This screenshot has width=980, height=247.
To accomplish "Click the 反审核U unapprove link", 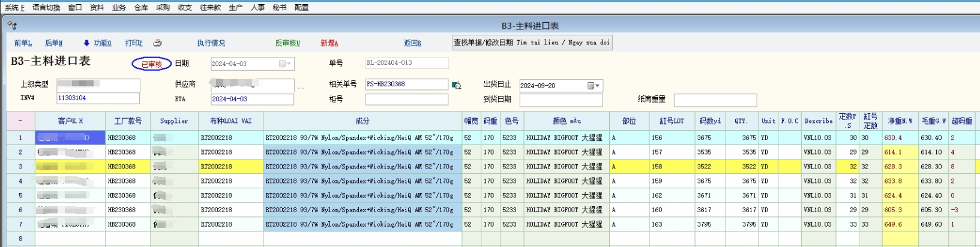I will coord(287,43).
